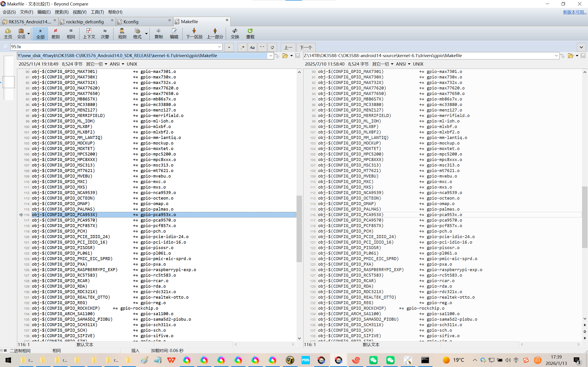
Task: Open the 规则 rules icon
Action: 122,33
